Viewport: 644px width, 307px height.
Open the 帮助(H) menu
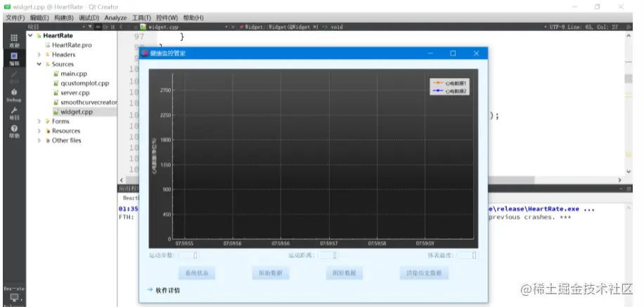(193, 18)
